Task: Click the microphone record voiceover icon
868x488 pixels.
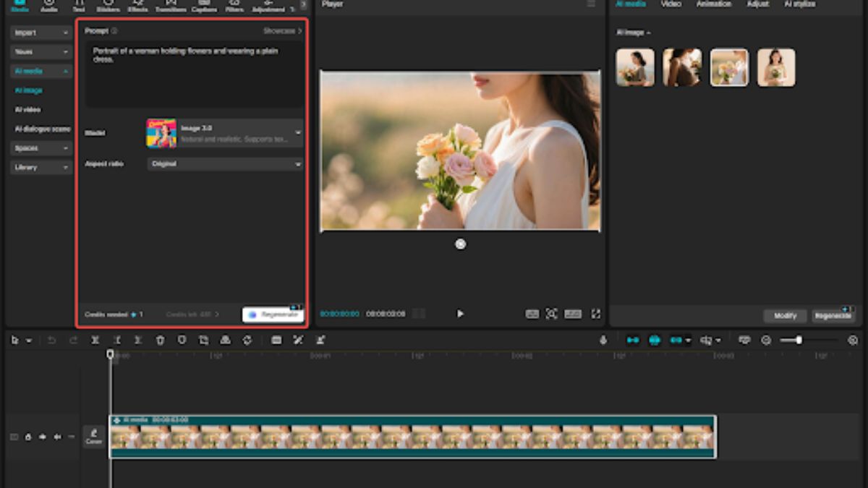Action: [603, 340]
